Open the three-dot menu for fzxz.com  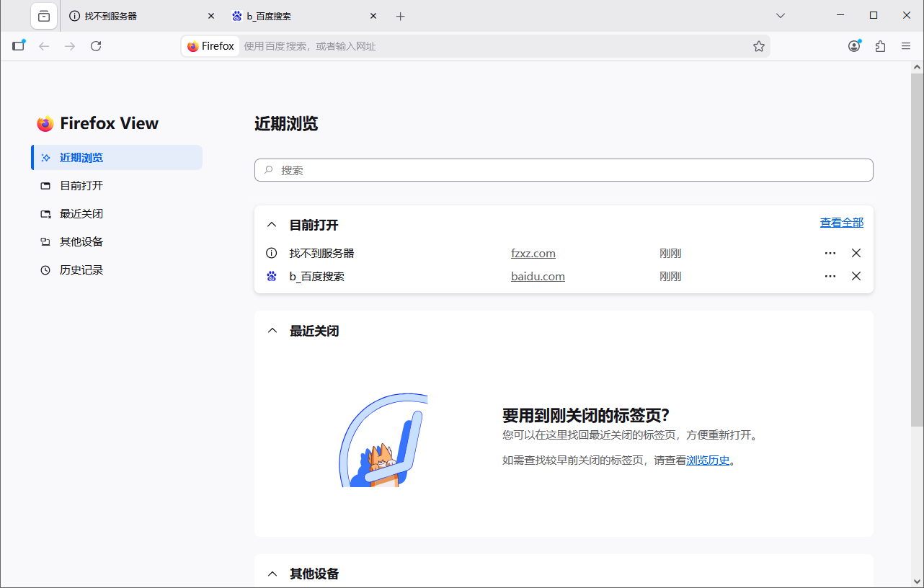coord(830,253)
